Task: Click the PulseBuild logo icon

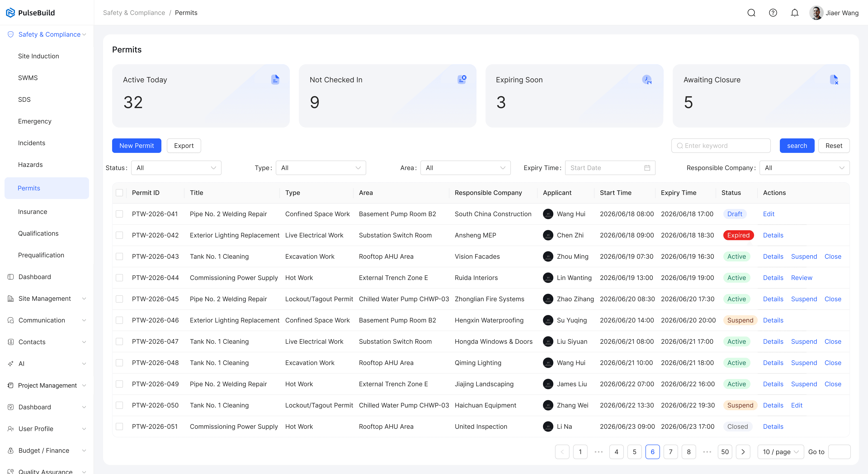Action: 10,12
